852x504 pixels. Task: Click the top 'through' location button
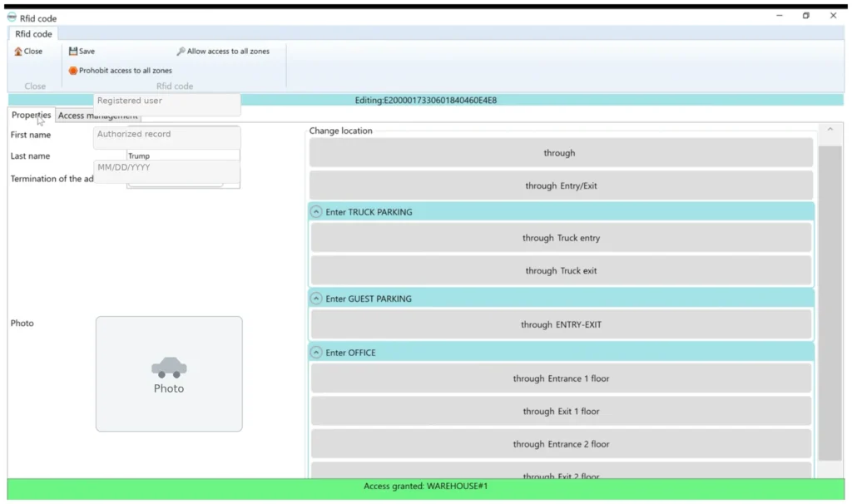pos(561,152)
